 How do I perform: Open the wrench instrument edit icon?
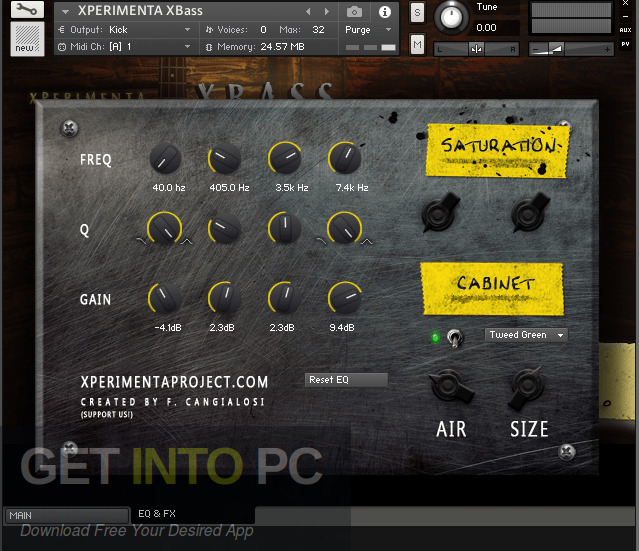(27, 9)
